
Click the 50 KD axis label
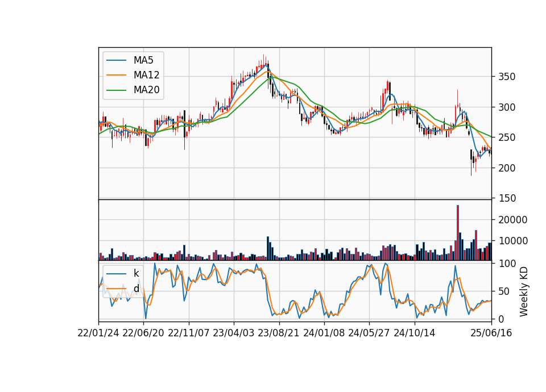click(x=504, y=291)
